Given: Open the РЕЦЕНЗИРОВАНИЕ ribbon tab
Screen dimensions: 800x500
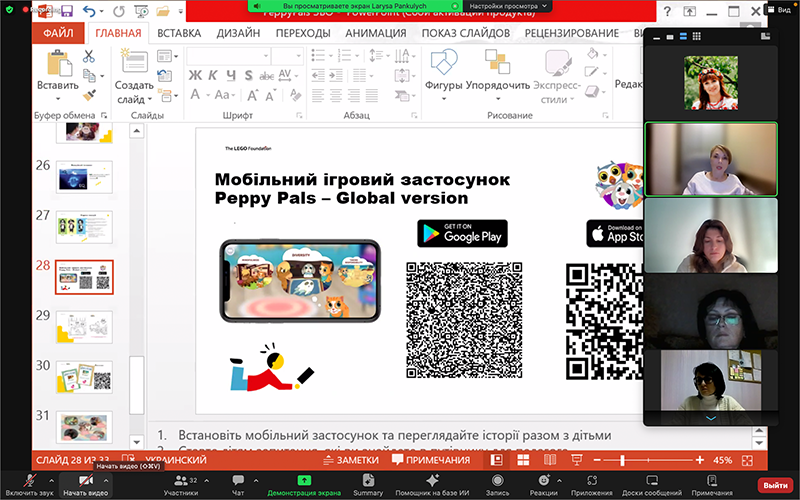Looking at the screenshot, I should 571,33.
